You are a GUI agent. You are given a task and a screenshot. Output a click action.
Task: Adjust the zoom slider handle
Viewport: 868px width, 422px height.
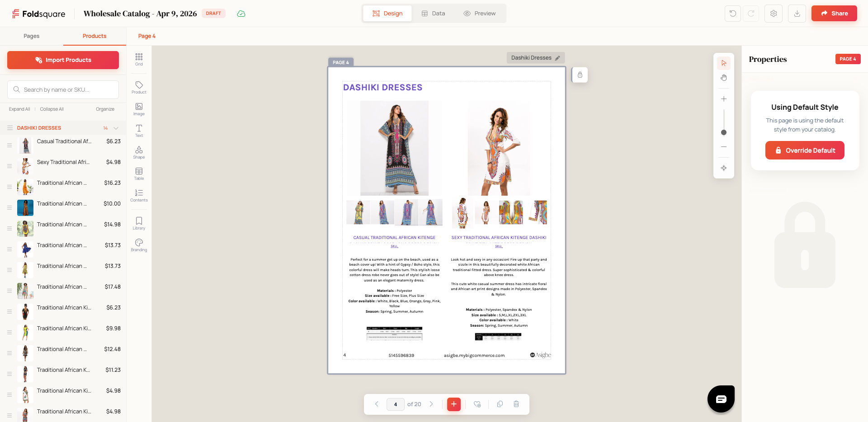724,132
